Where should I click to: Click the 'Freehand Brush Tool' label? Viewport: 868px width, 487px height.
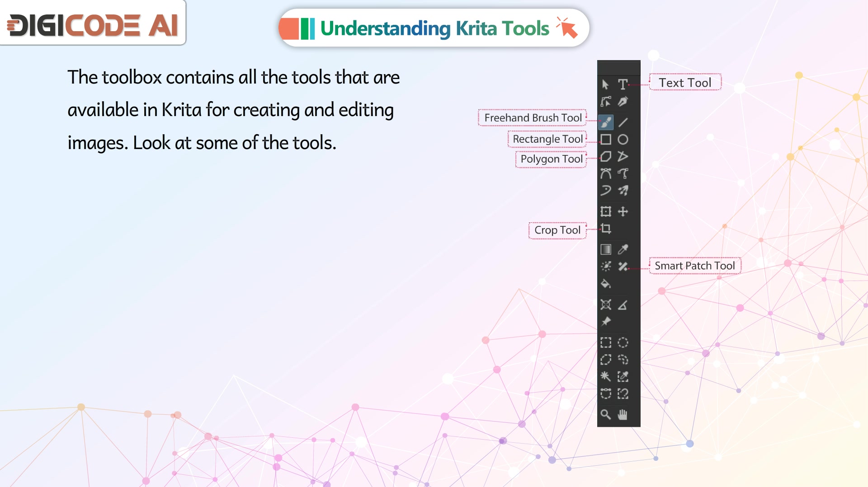point(533,118)
